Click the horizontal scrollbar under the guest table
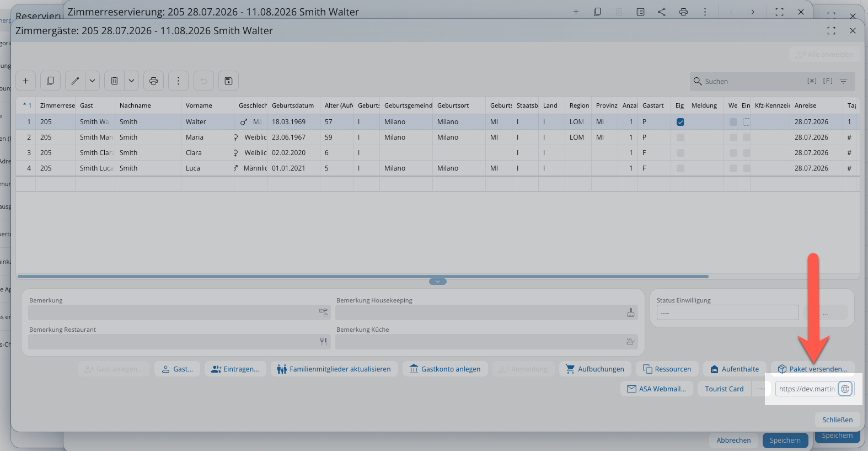This screenshot has width=868, height=451. 363,276
